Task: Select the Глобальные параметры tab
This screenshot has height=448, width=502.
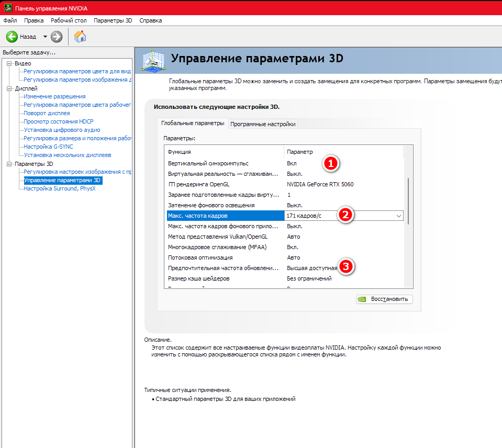Action: 193,124
